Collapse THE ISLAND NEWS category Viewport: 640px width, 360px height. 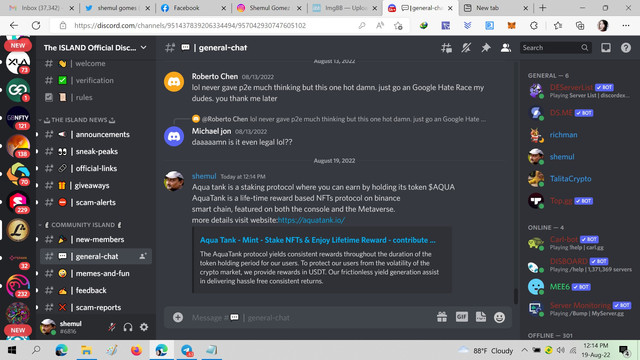tap(80, 120)
